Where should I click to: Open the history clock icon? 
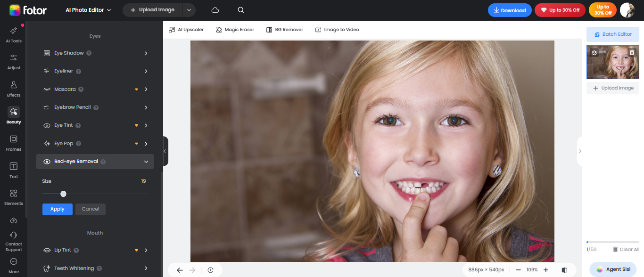pos(211,270)
